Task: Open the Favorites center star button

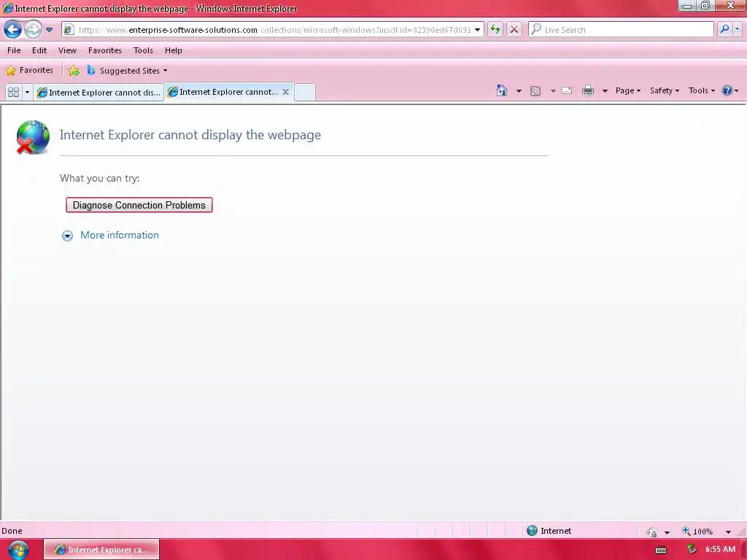Action: (29, 71)
